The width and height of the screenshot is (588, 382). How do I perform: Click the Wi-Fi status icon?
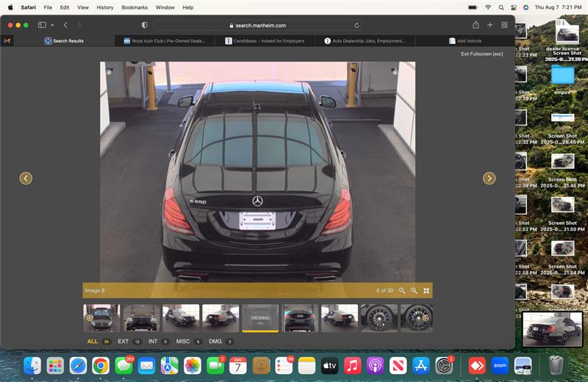pyautogui.click(x=488, y=7)
